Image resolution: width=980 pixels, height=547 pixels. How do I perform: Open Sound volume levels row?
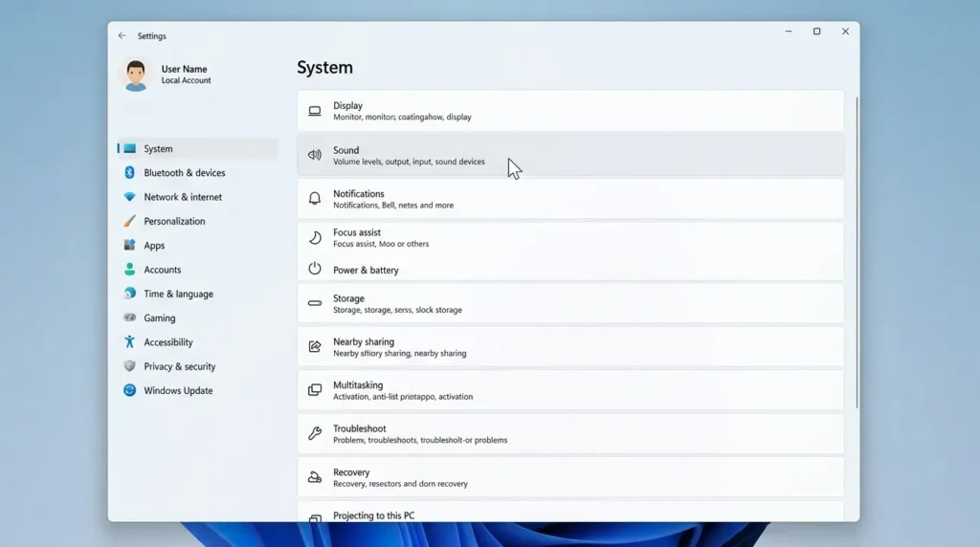(570, 155)
